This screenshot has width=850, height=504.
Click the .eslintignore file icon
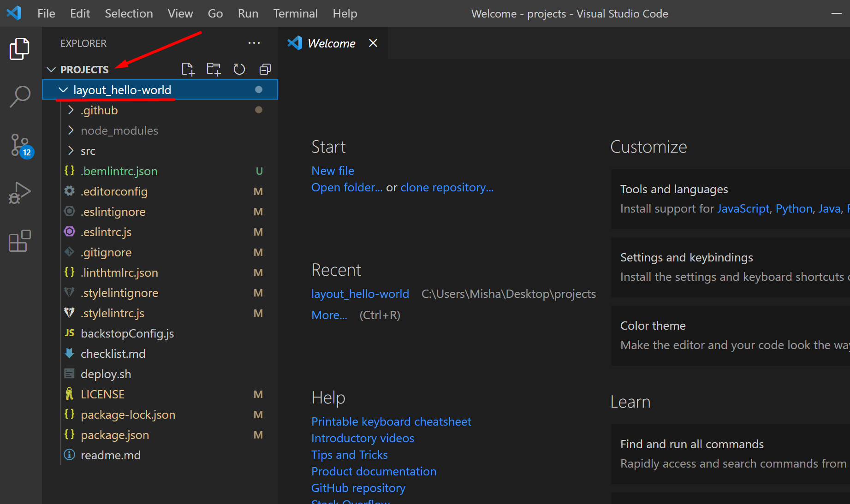pos(69,211)
